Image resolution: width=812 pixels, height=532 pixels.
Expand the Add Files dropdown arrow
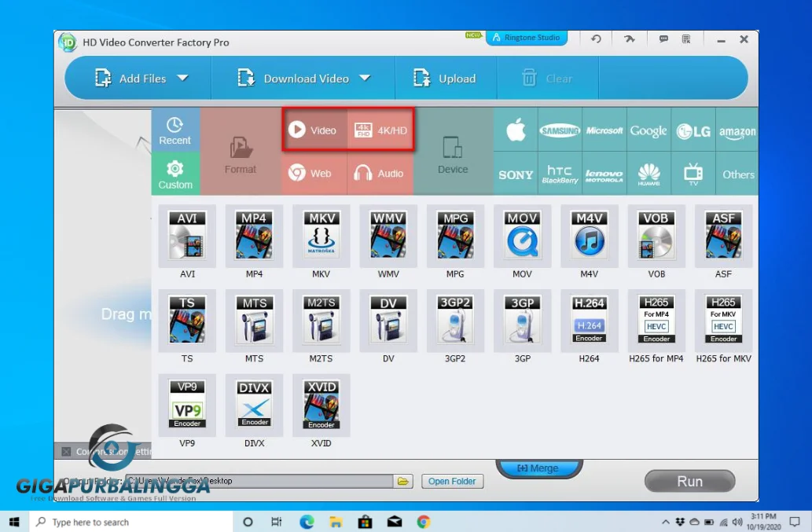pyautogui.click(x=182, y=78)
